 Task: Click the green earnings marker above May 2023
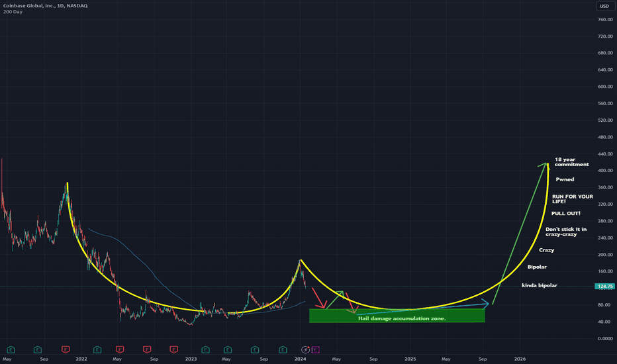[228, 349]
